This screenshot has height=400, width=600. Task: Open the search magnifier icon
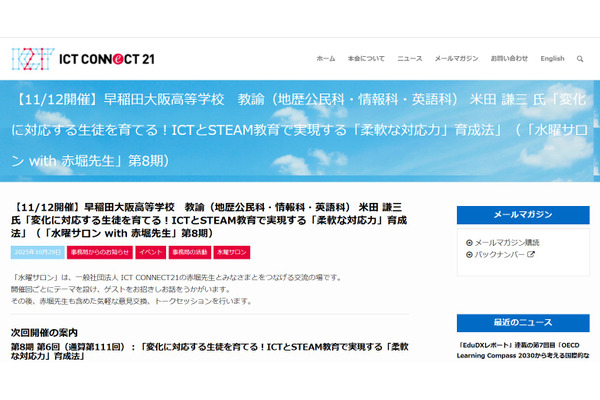[x=580, y=59]
